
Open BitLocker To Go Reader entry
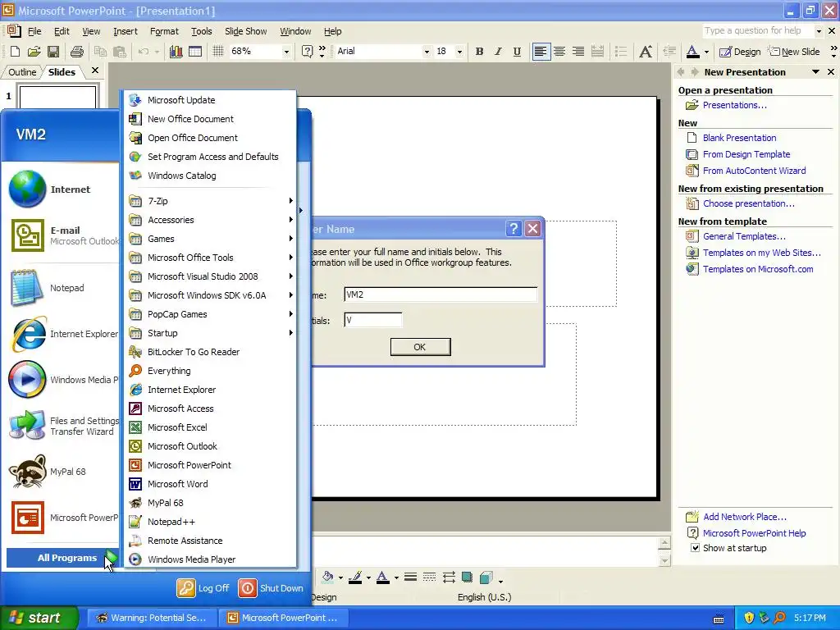click(x=194, y=352)
